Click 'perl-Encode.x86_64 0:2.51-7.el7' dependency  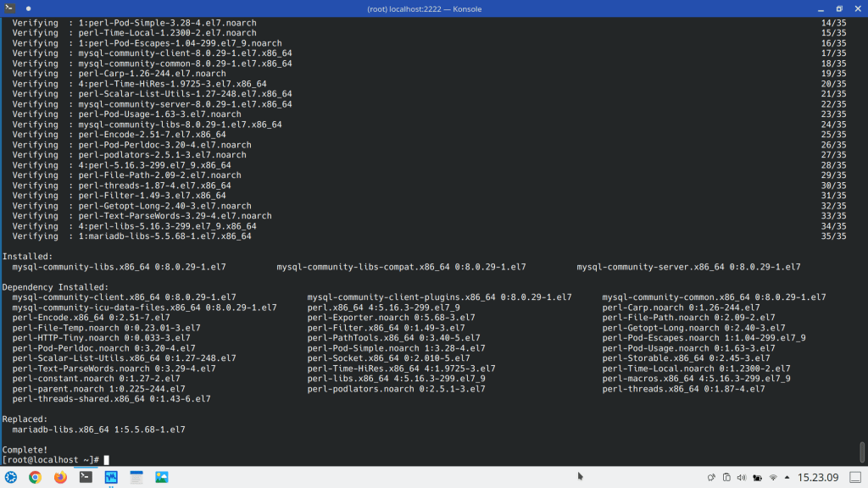[91, 318]
